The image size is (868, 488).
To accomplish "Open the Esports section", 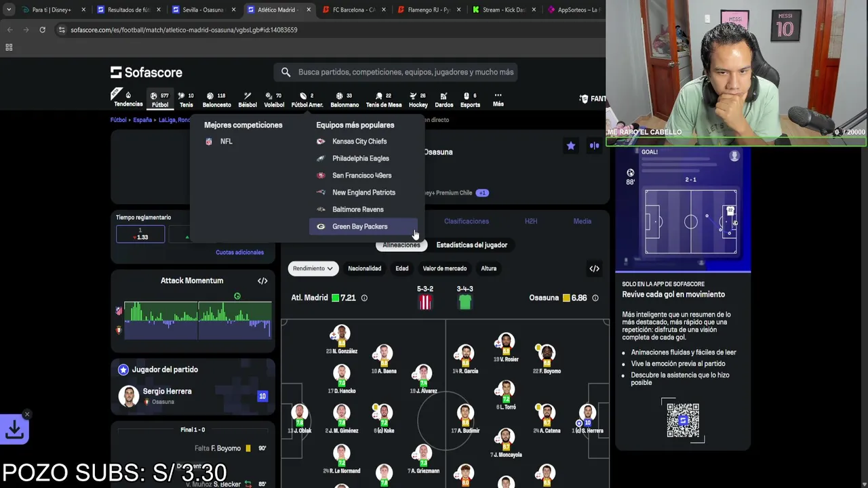I will pos(470,99).
